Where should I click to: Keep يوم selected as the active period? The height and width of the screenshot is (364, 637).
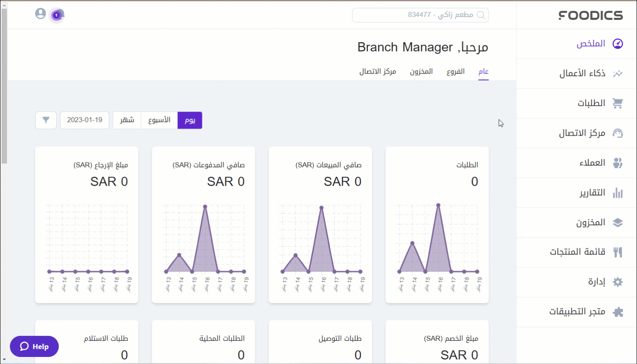tap(190, 120)
